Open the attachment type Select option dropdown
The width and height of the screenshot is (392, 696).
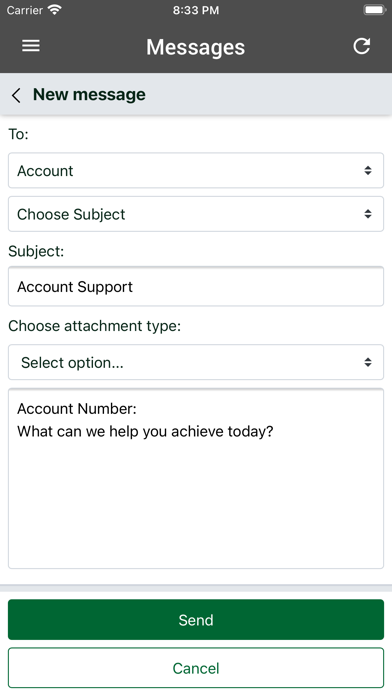(x=196, y=362)
